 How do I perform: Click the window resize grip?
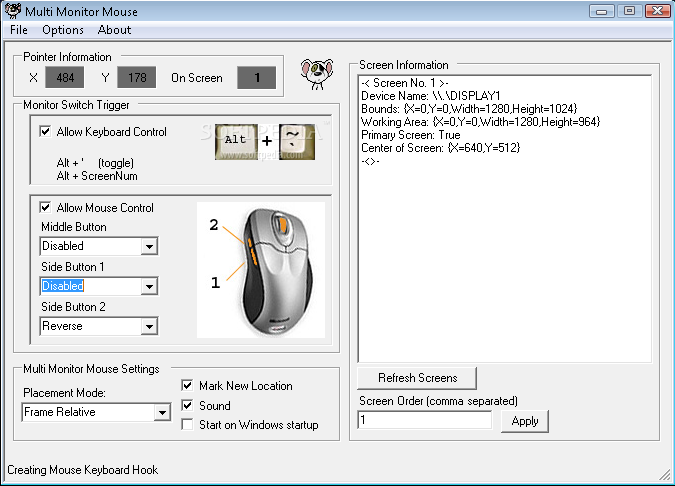[665, 475]
